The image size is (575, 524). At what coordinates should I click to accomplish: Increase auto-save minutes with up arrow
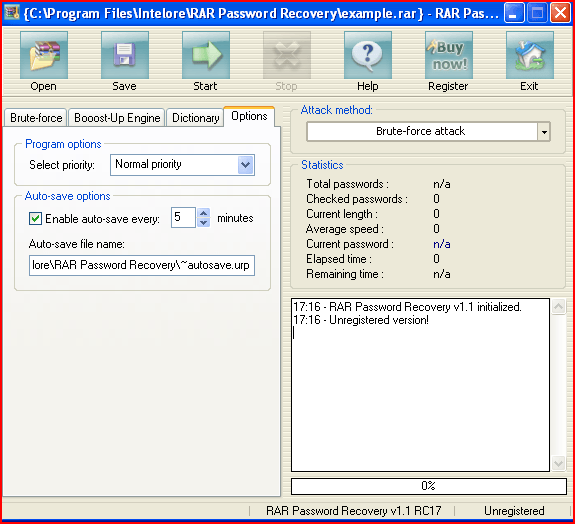204,213
